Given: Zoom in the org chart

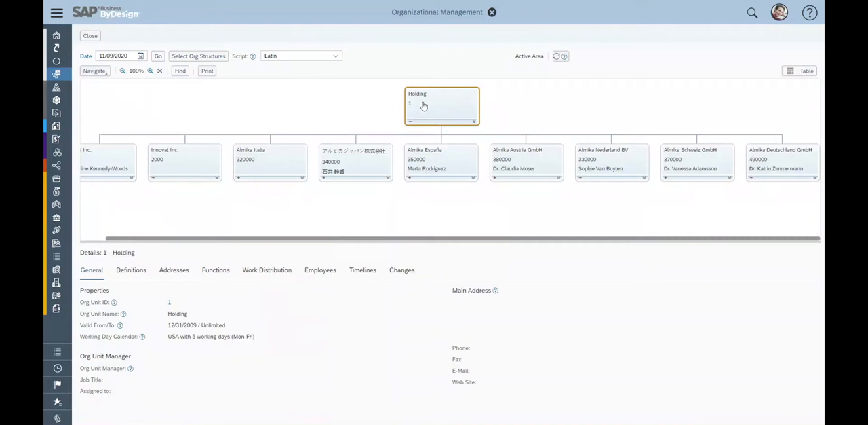Looking at the screenshot, I should click(x=151, y=71).
